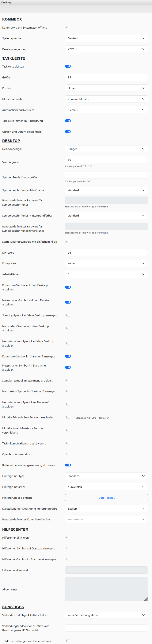Enable Hilfecenter aktivieren toggle
The image size is (152, 644).
tap(68, 537)
